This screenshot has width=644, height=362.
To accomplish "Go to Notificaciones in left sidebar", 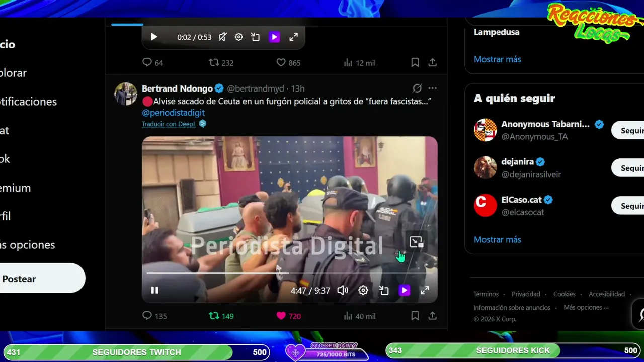I will pyautogui.click(x=28, y=102).
